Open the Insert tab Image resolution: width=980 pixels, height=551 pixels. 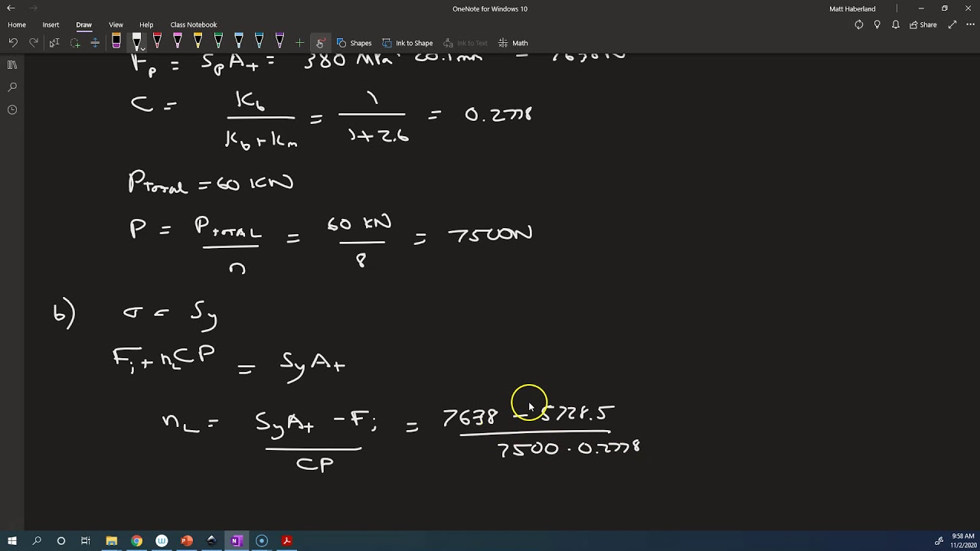tap(51, 24)
